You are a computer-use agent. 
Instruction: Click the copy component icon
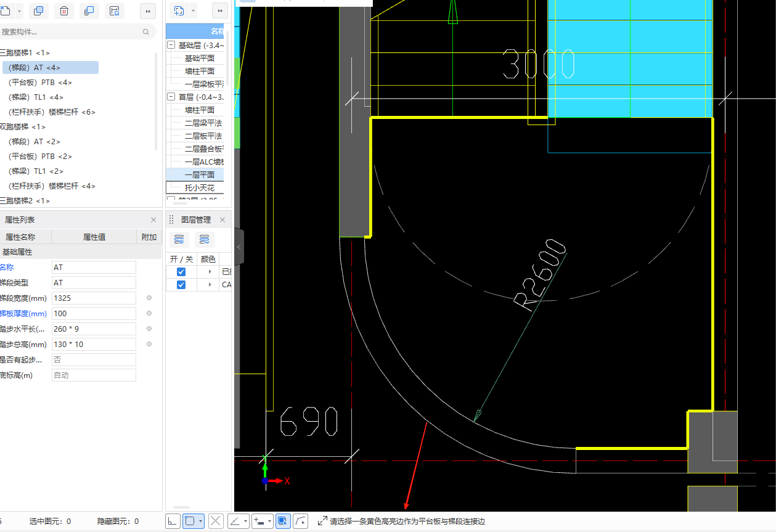[x=39, y=10]
